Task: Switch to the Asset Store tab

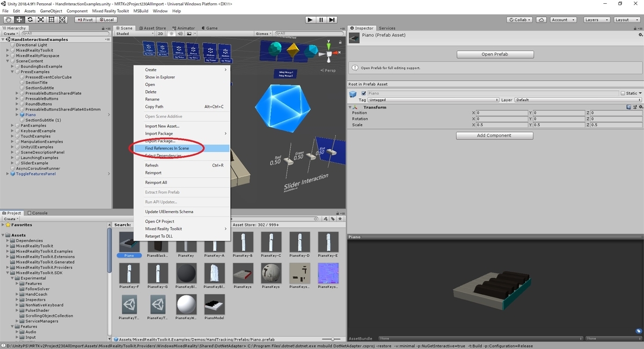Action: [x=152, y=28]
